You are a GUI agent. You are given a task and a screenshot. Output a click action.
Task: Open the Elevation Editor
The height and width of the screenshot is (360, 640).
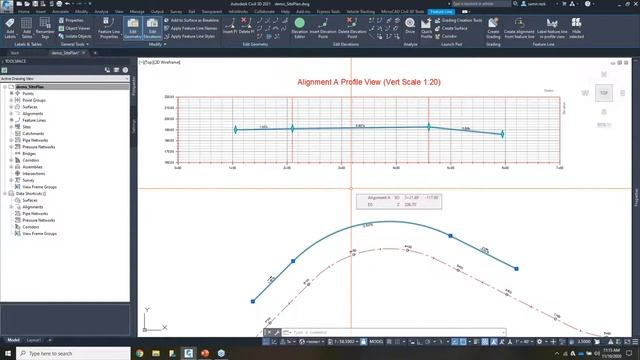click(x=300, y=28)
